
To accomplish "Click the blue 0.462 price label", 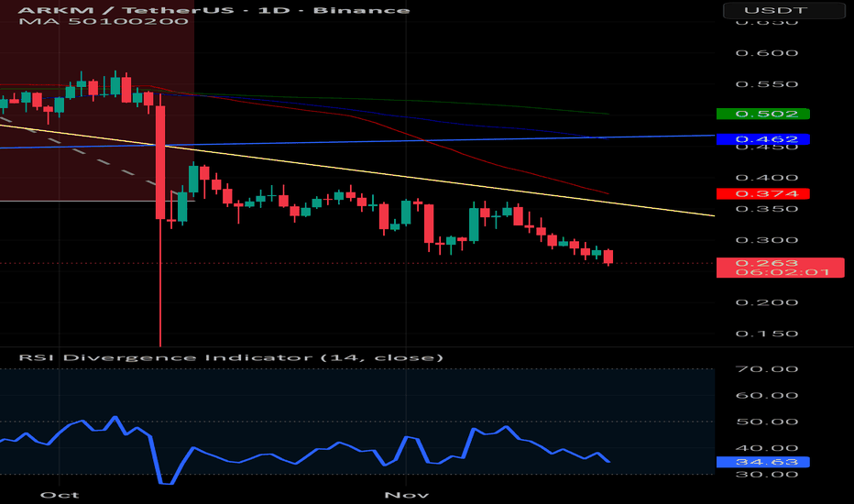I will tap(763, 139).
